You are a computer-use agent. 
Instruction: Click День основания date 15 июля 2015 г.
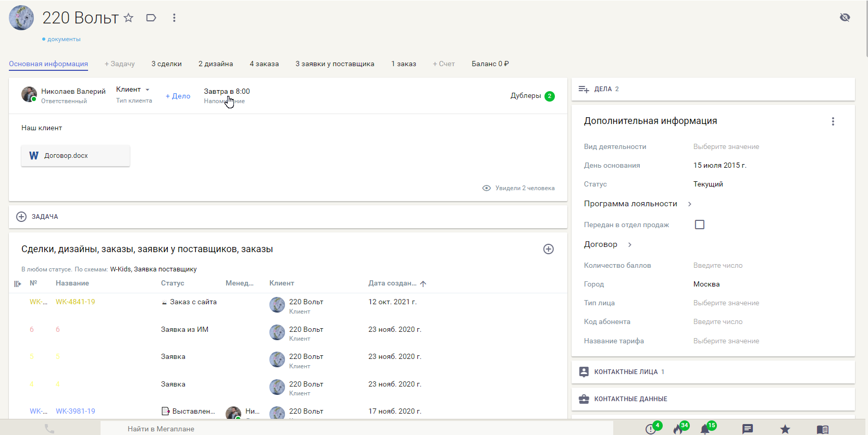720,166
